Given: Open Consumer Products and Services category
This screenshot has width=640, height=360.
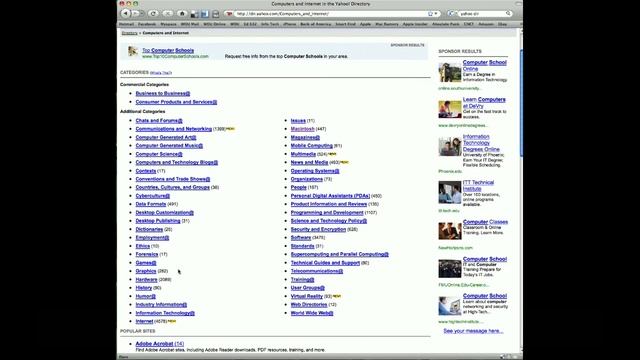Looking at the screenshot, I should pyautogui.click(x=176, y=102).
